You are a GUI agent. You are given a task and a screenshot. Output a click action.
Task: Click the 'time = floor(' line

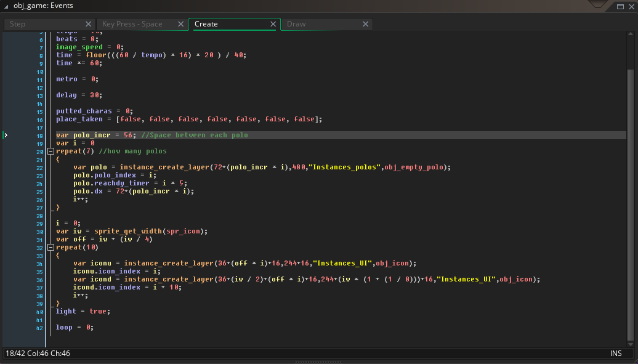pos(151,55)
